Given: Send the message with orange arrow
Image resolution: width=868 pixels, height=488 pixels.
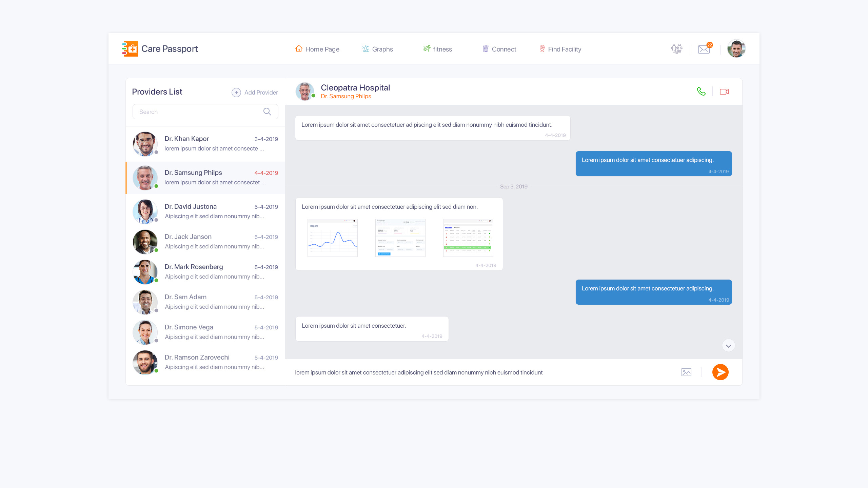Looking at the screenshot, I should [721, 372].
